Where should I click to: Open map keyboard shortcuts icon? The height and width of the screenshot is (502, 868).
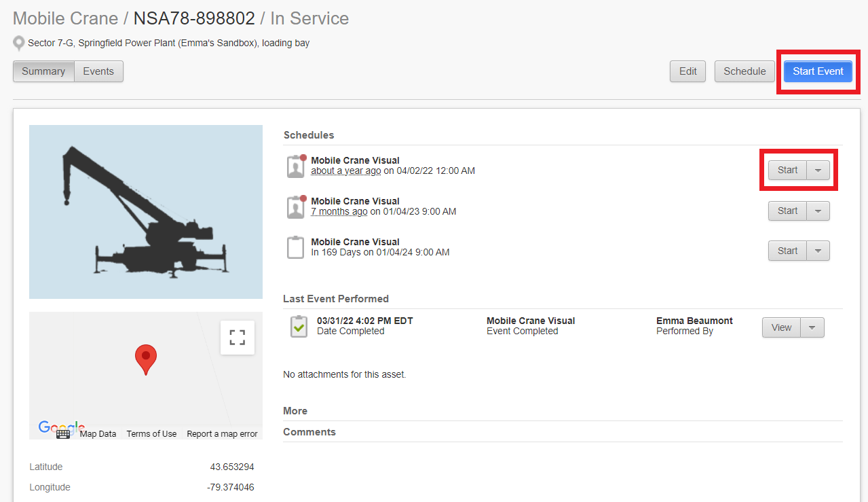pyautogui.click(x=63, y=433)
